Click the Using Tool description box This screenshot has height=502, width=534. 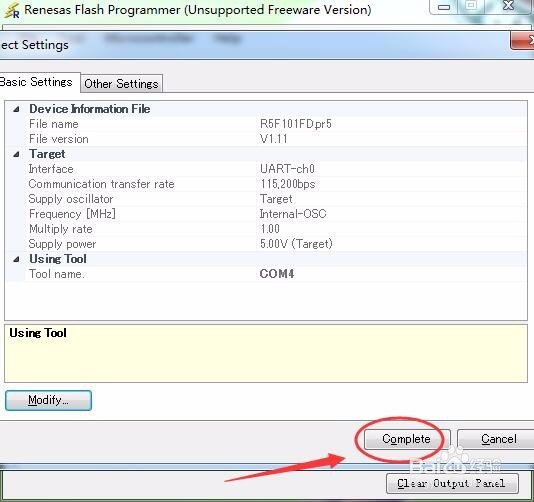pos(266,354)
